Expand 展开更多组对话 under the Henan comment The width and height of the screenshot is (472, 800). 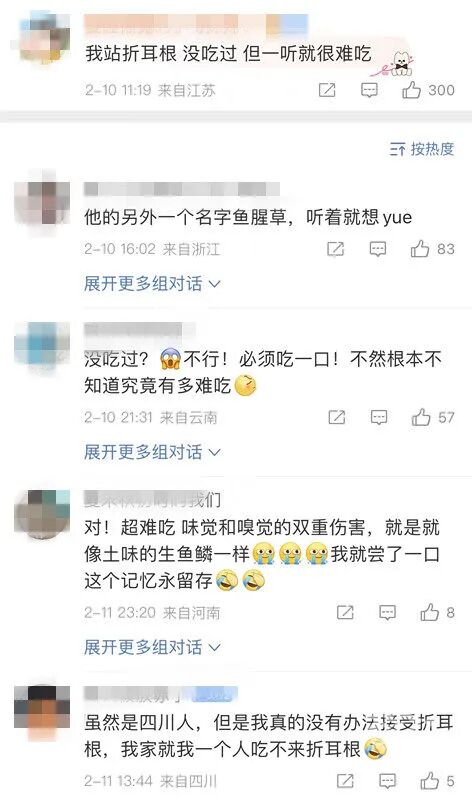[x=152, y=647]
